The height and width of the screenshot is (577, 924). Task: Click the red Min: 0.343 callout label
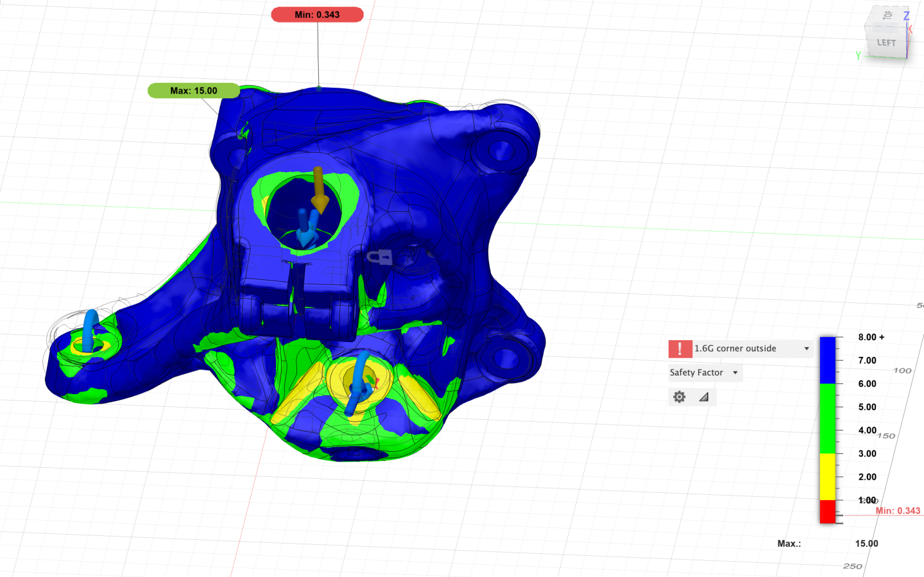(317, 15)
